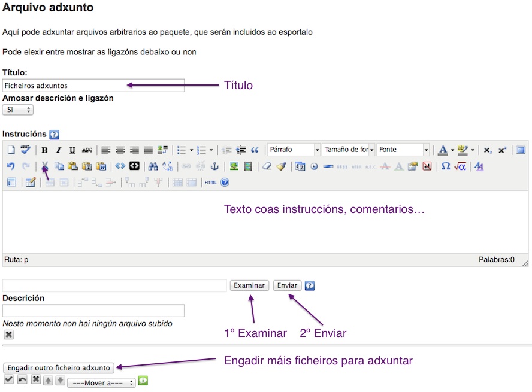Viewport: 532px width, 392px height.
Task: Open the find binoculars tool
Action: [x=153, y=166]
